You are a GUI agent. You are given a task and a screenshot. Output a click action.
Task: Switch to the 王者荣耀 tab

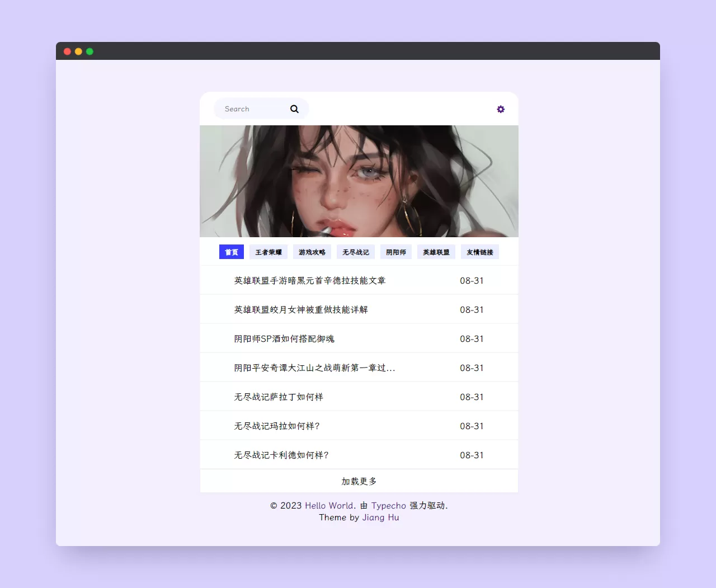pyautogui.click(x=268, y=252)
